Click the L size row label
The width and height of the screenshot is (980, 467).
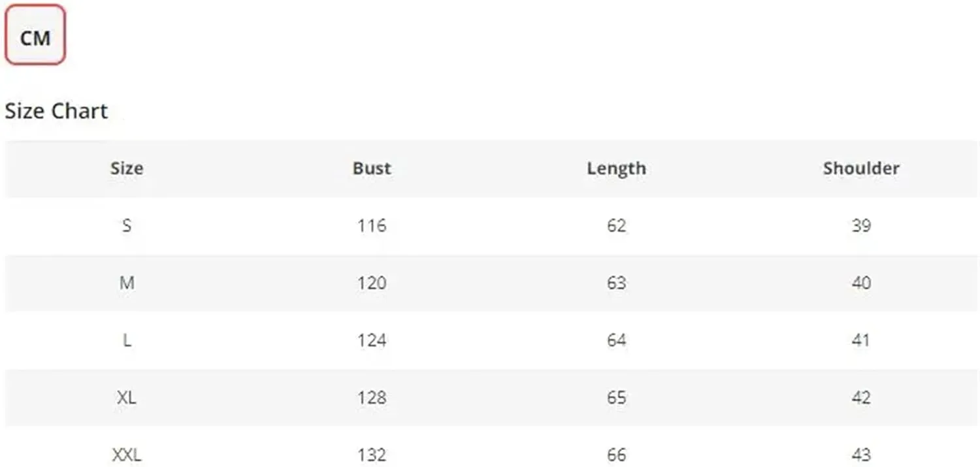[127, 340]
